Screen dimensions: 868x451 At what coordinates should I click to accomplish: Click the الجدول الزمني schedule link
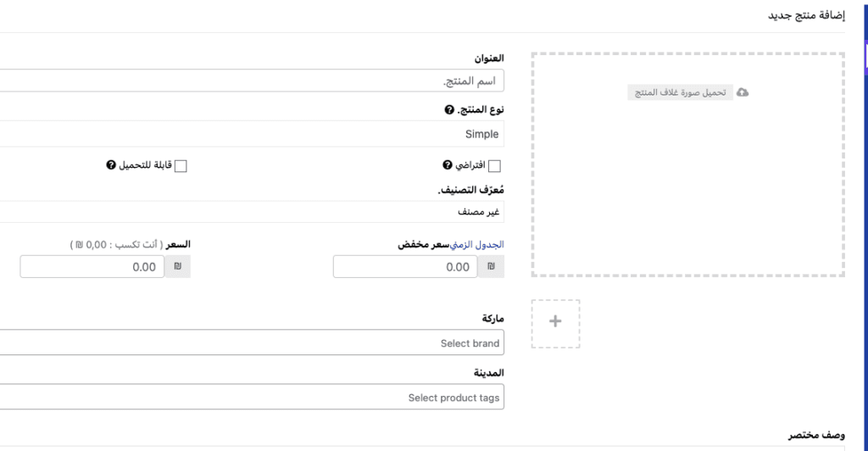(x=476, y=245)
